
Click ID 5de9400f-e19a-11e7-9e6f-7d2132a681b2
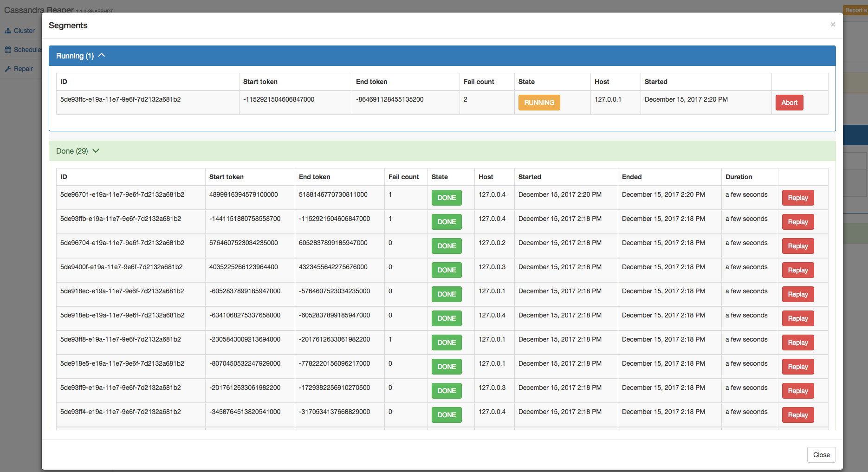(122, 267)
